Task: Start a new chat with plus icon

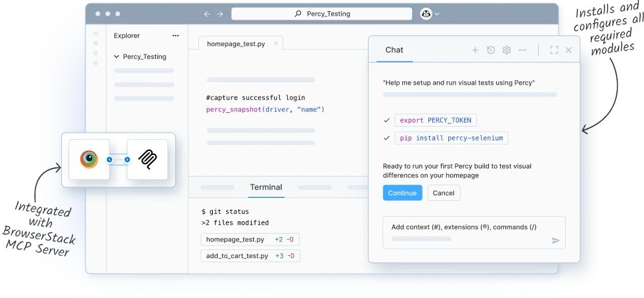Action: point(475,50)
